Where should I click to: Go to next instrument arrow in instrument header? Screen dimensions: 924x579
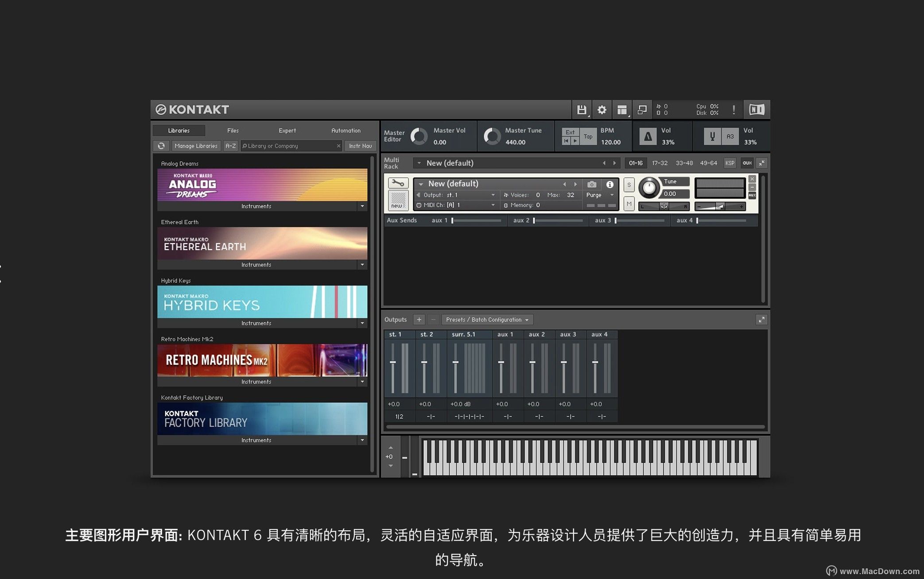coord(575,184)
